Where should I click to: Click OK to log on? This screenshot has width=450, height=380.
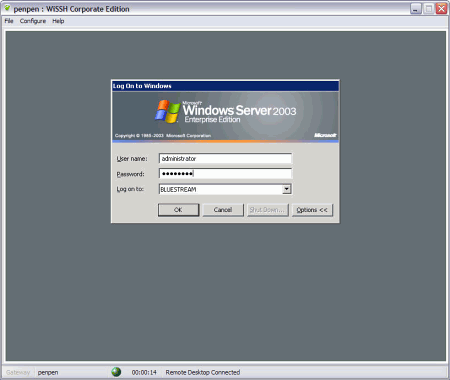point(178,210)
